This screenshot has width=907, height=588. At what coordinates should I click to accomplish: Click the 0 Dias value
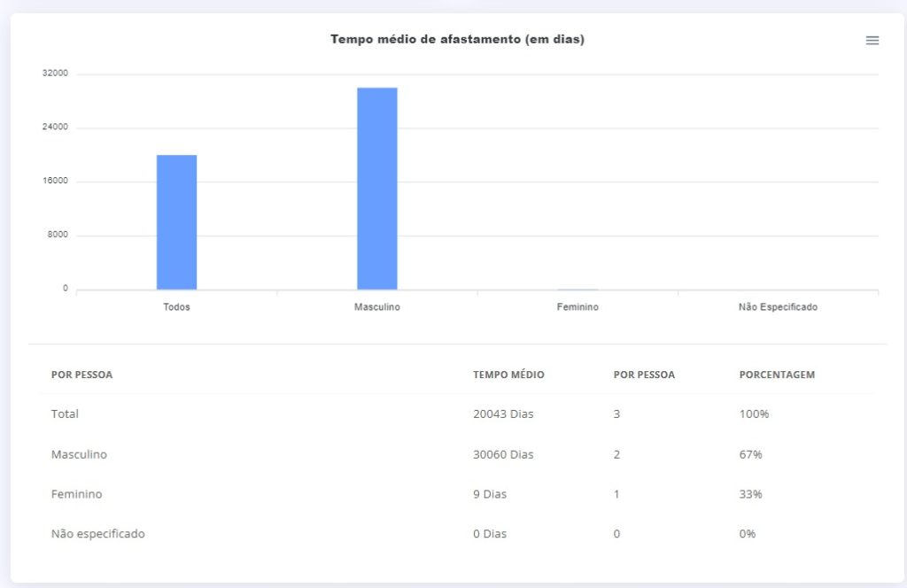click(x=489, y=534)
